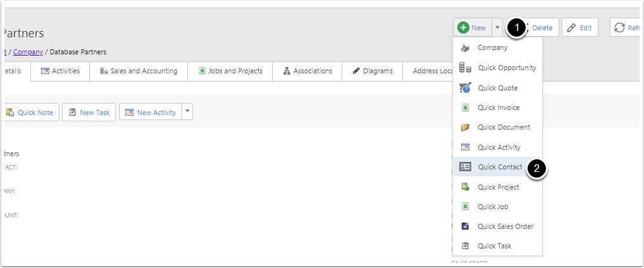
Task: Go to the Diagrams tab
Action: 372,71
